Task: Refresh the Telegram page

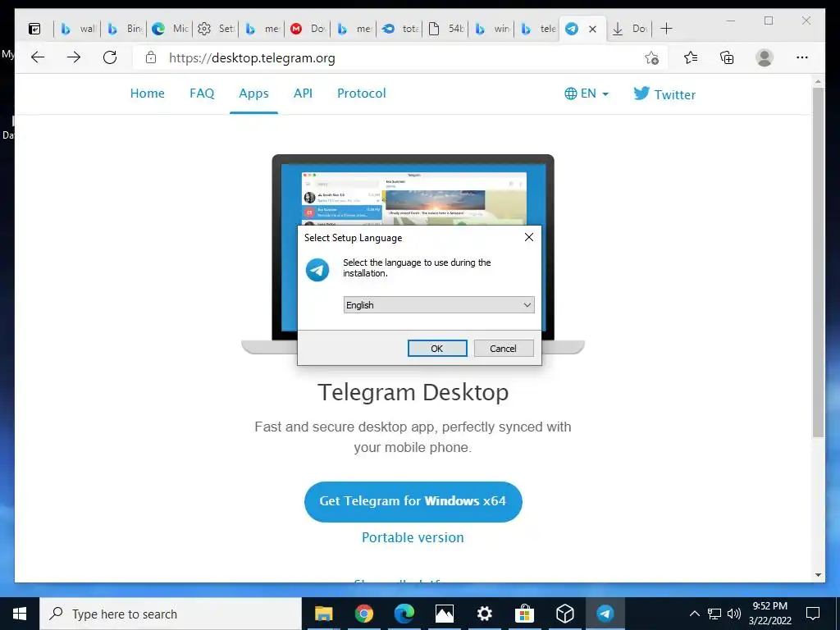Action: tap(110, 57)
